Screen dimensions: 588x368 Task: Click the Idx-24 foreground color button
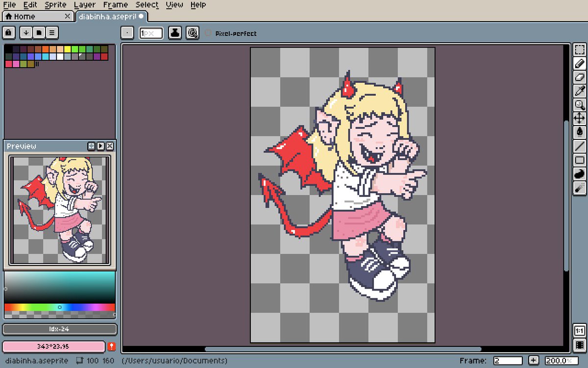coord(60,329)
